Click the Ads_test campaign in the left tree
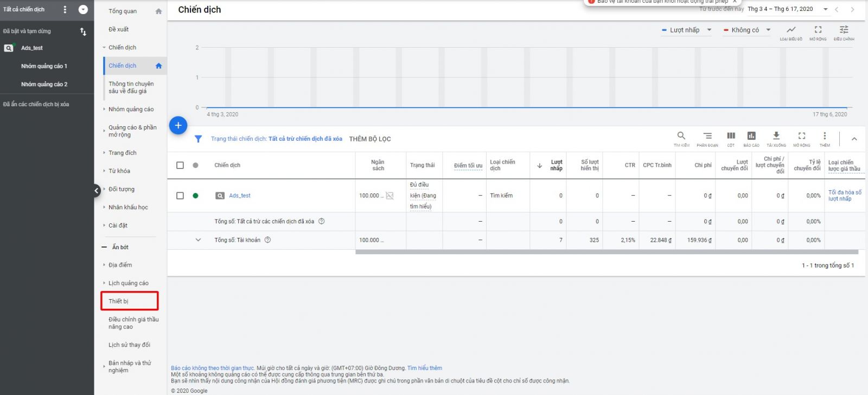 32,48
